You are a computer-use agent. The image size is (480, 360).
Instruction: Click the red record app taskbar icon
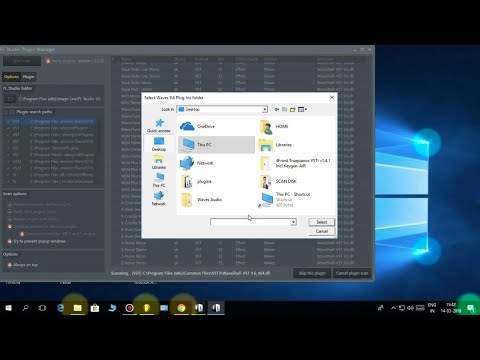coord(129,308)
